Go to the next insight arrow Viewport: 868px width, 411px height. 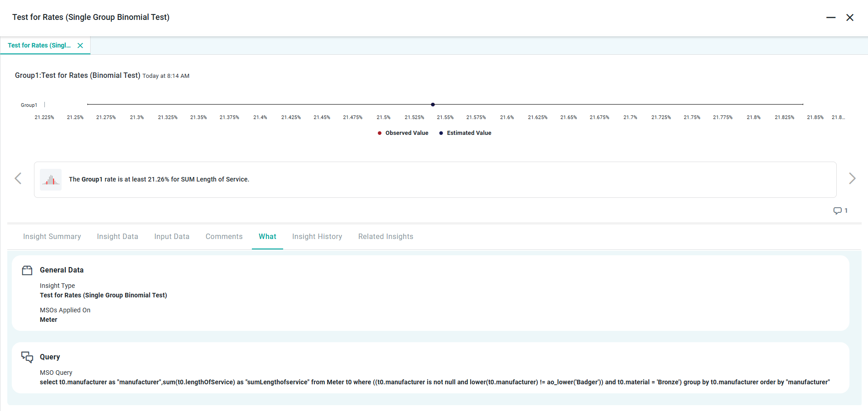852,178
